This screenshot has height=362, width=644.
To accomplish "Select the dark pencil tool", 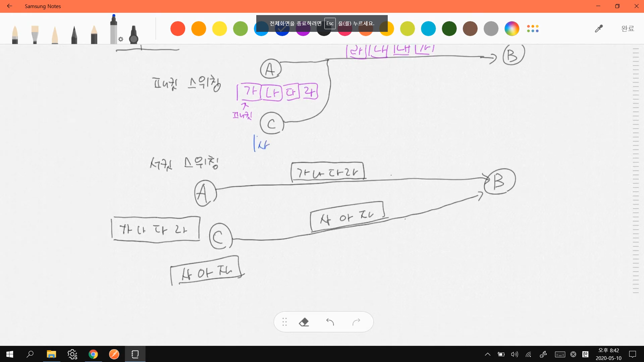I will point(74,35).
